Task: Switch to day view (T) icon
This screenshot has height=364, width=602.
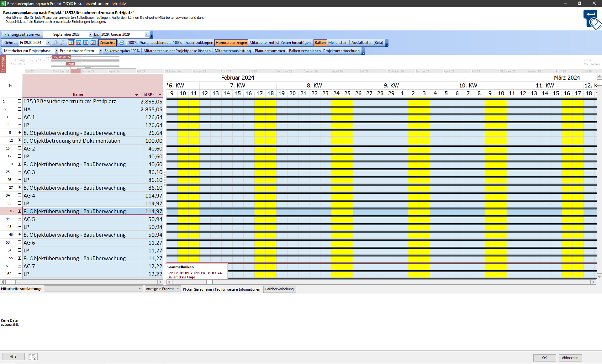Action: click(x=71, y=43)
